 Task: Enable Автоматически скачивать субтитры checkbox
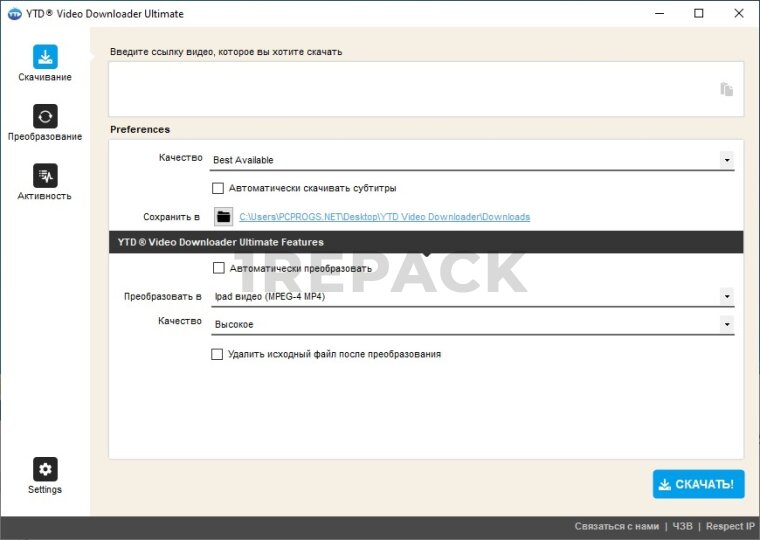218,188
